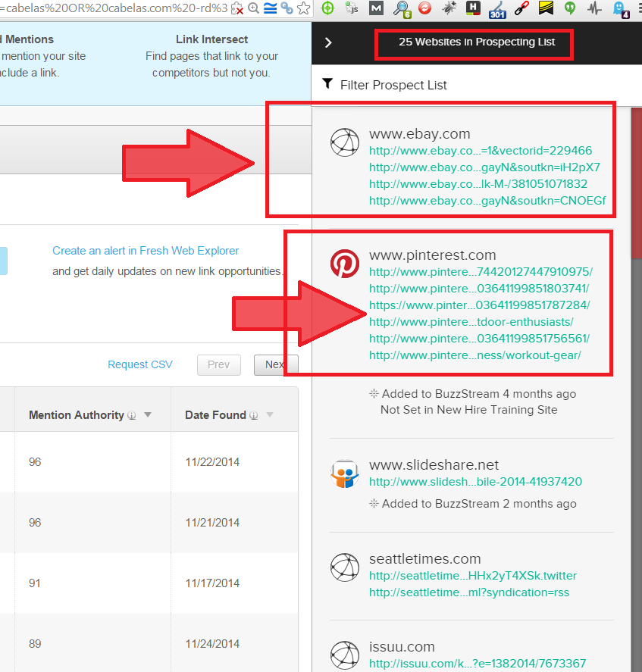Click the zoom magnifier icon in address bar
Screen dimensions: 642x672
pos(253,8)
